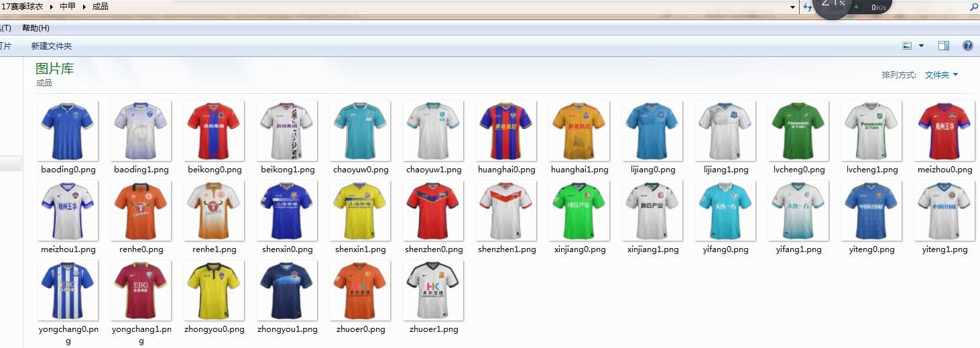
Task: Click the file name label zhuoer1.png
Action: click(434, 329)
